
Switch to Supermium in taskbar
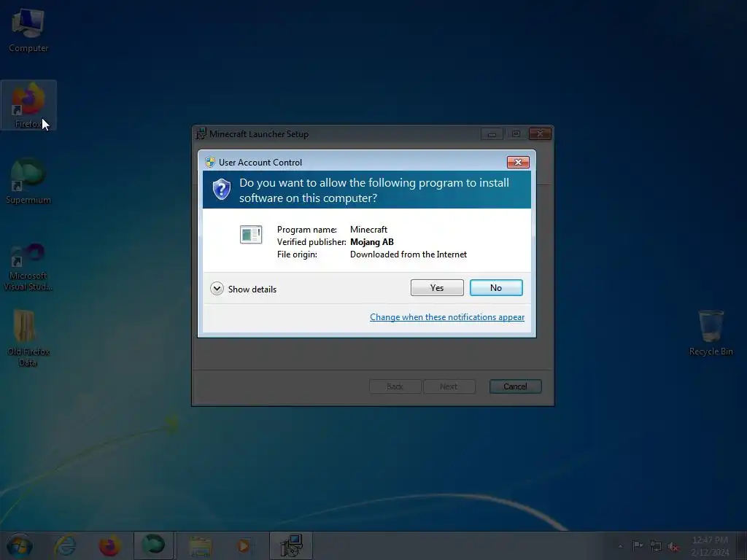point(153,545)
